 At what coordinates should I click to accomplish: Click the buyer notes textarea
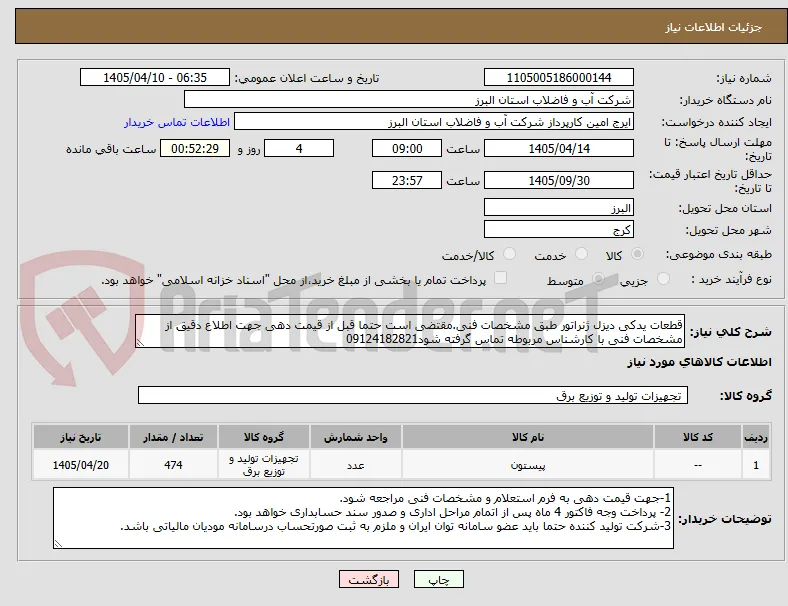(363, 518)
